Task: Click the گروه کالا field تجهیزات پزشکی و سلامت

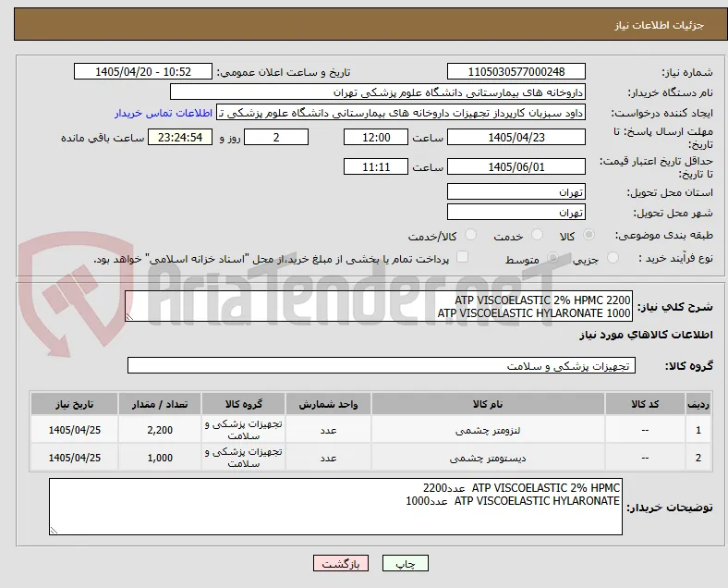Action: pos(382,365)
